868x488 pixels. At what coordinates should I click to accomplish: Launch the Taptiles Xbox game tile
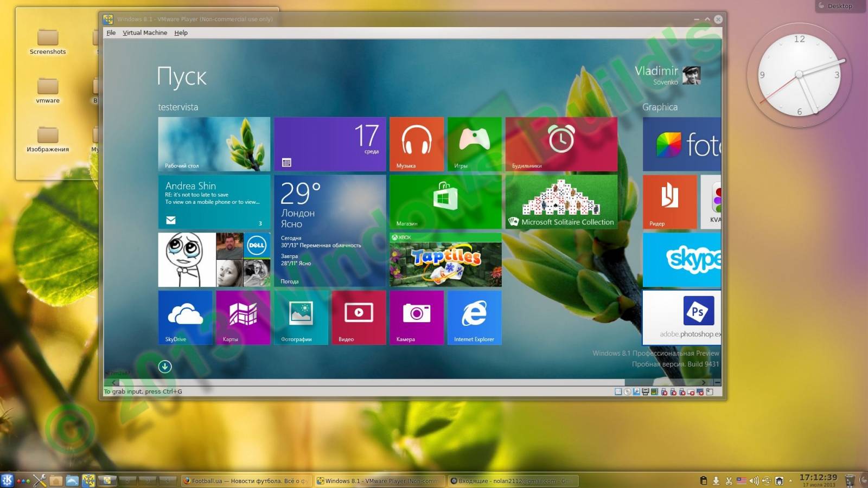(445, 260)
